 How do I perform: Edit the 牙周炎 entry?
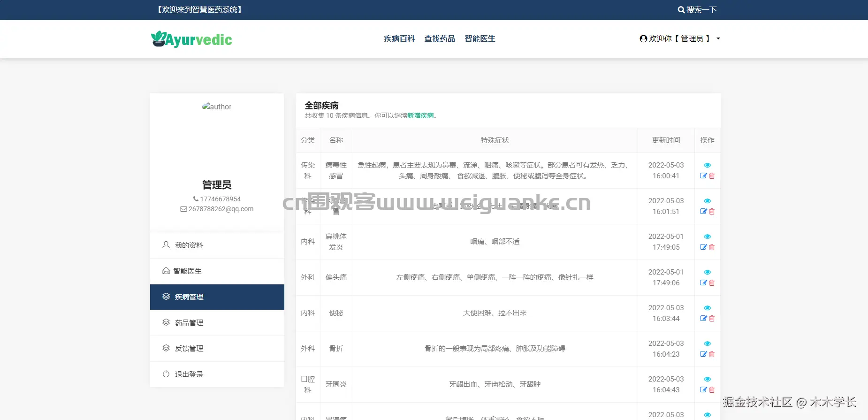click(x=703, y=389)
